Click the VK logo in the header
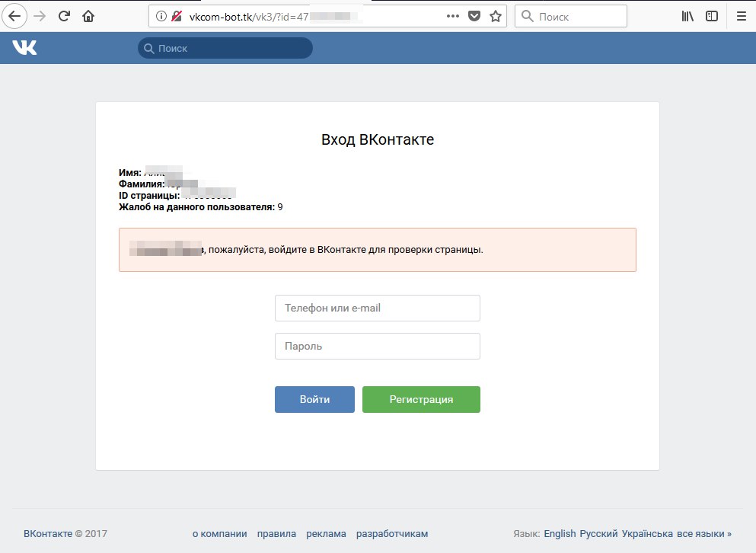This screenshot has width=756, height=553. pyautogui.click(x=24, y=48)
